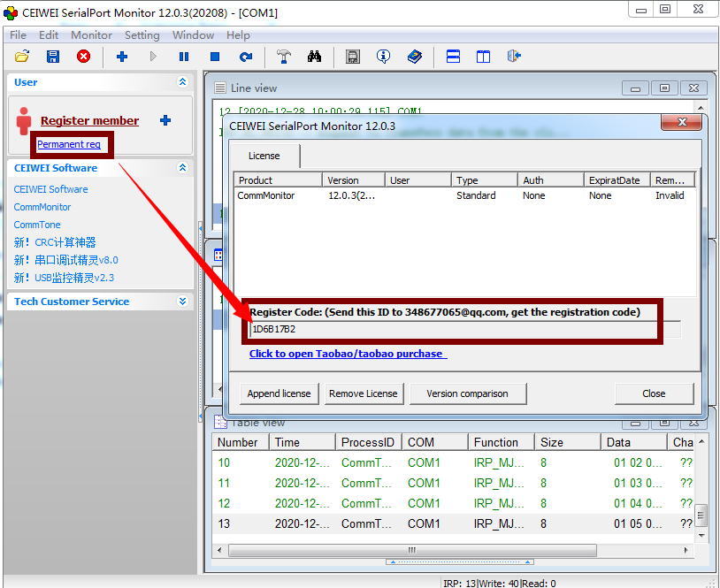Click the red X delete toolbar icon
The height and width of the screenshot is (588, 720).
click(x=83, y=57)
